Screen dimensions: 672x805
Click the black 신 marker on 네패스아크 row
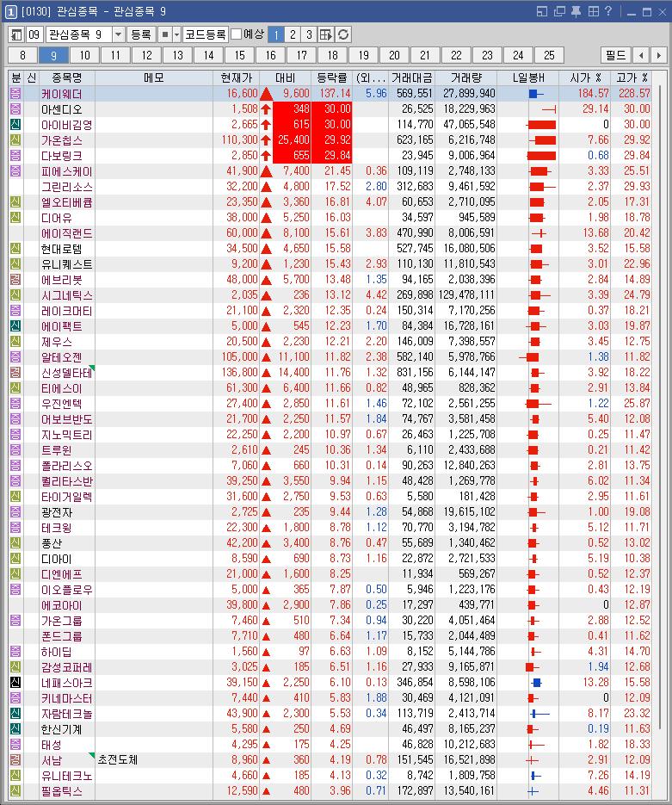15,682
